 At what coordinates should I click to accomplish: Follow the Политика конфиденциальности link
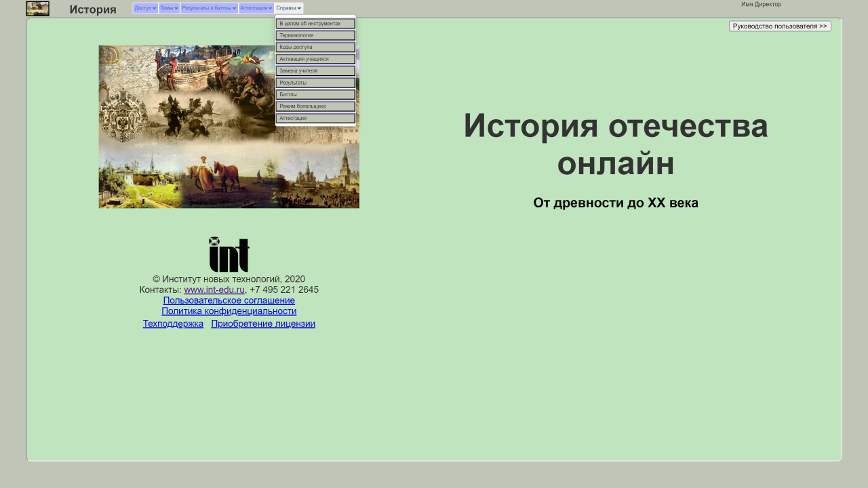click(229, 311)
